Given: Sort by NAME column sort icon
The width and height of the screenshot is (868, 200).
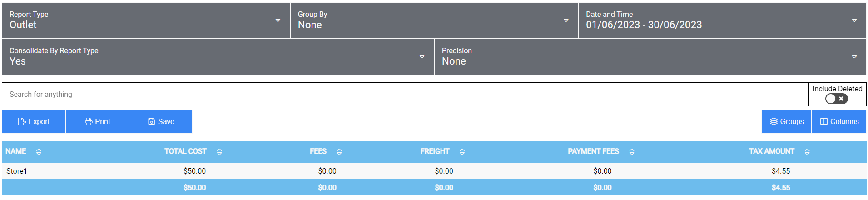Looking at the screenshot, I should coord(39,152).
